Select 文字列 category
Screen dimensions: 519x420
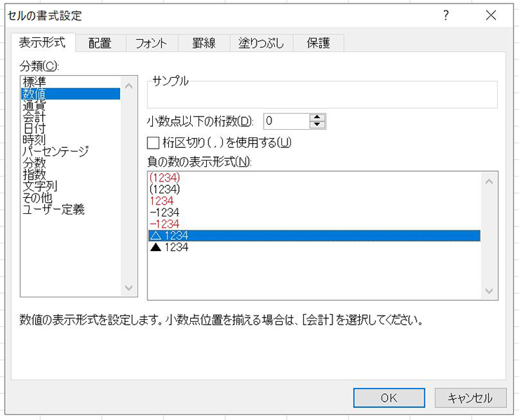(71, 186)
